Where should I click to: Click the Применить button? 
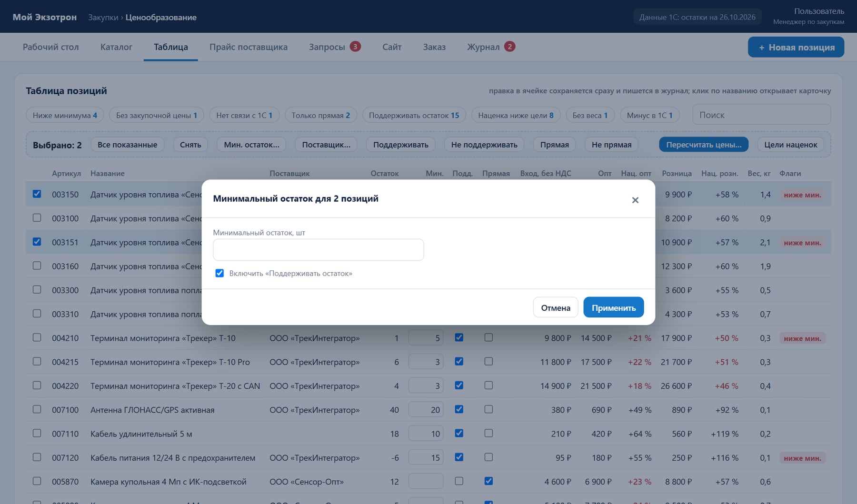pyautogui.click(x=614, y=308)
